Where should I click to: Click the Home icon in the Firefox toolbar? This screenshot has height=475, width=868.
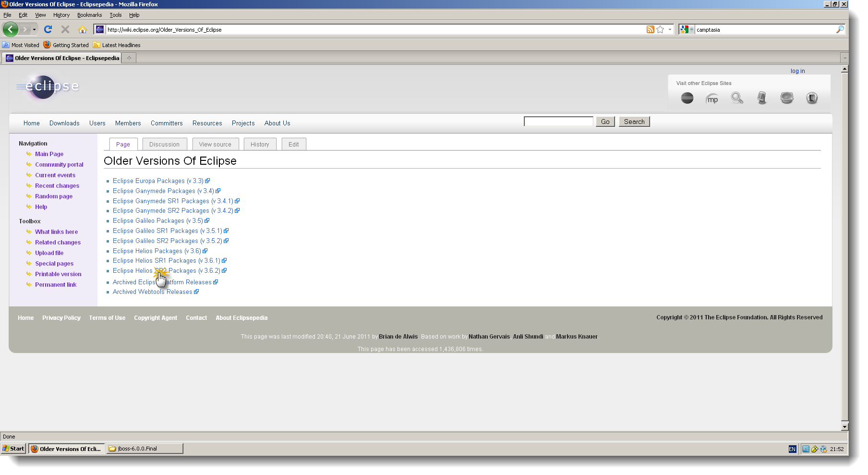pos(83,29)
